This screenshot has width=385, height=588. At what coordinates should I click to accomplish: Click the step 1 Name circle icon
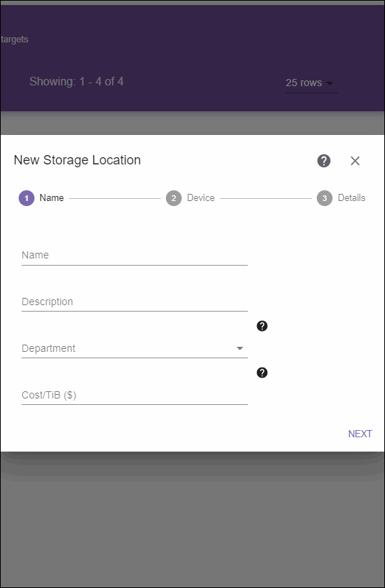pos(27,198)
